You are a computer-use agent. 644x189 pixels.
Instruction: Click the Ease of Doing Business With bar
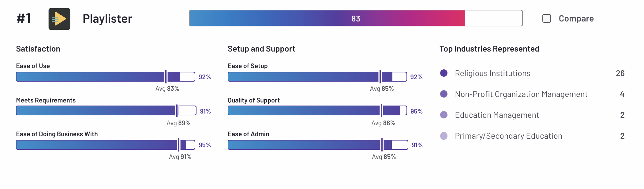106,145
